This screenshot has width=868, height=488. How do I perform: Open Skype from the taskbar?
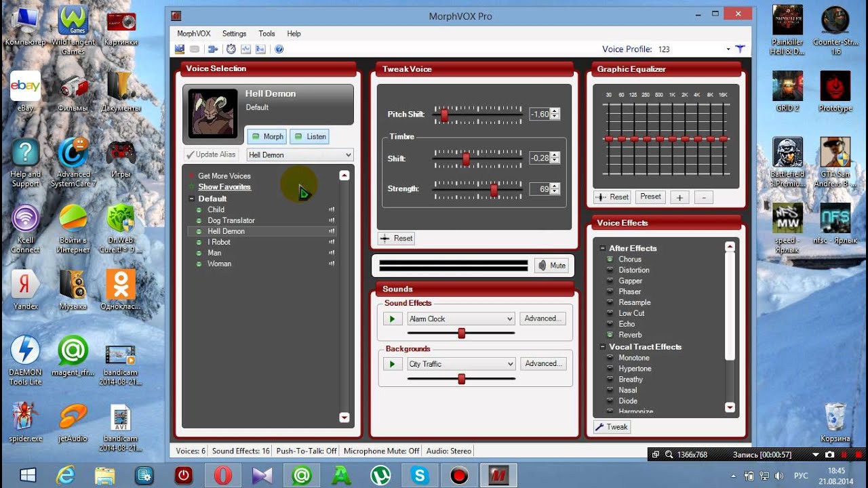pyautogui.click(x=420, y=475)
